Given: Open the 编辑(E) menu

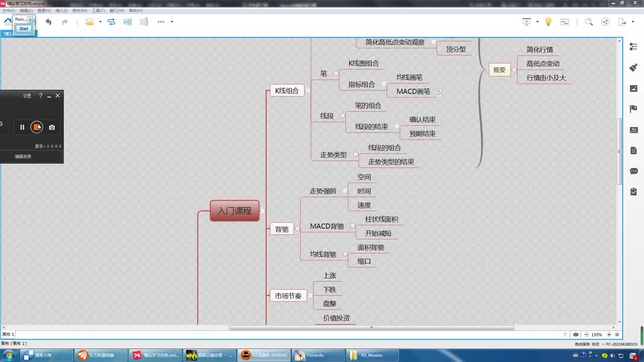Looking at the screenshot, I should [26, 11].
